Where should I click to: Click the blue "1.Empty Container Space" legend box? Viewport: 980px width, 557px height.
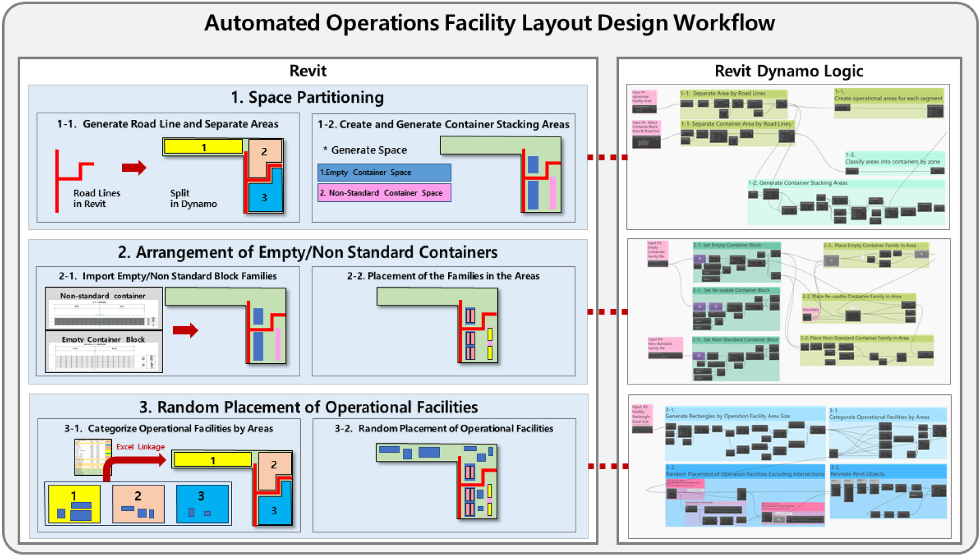coord(384,172)
